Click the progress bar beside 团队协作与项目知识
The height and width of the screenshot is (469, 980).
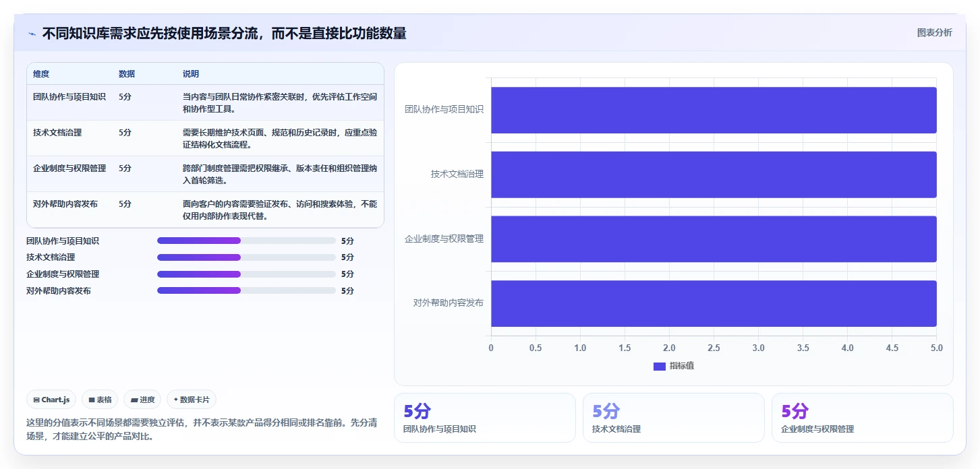click(x=246, y=241)
